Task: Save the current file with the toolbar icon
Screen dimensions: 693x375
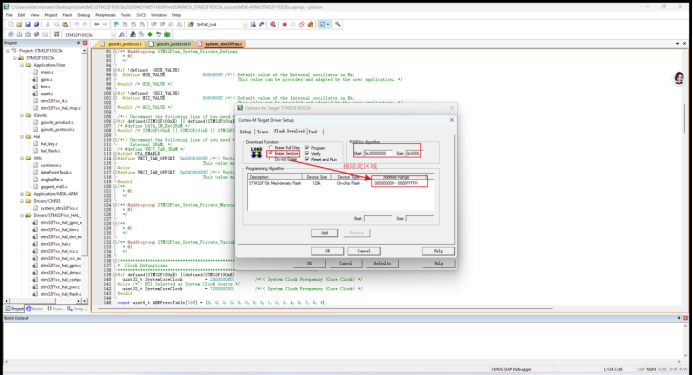Action: coord(28,24)
